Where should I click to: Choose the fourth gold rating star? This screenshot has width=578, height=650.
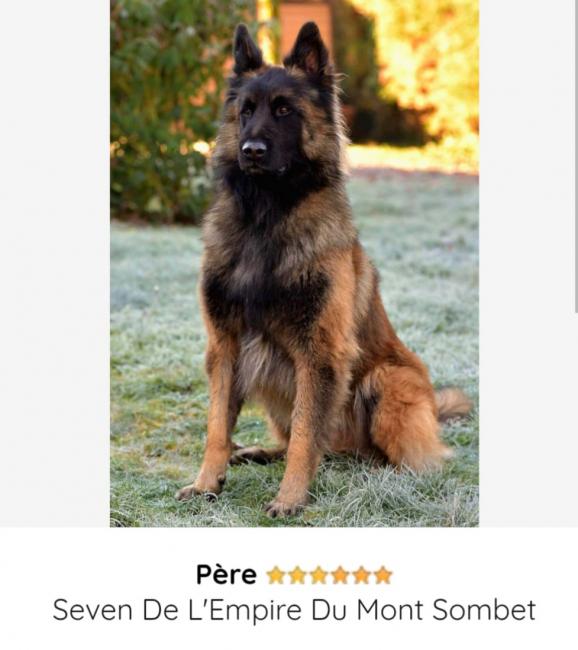pyautogui.click(x=340, y=575)
